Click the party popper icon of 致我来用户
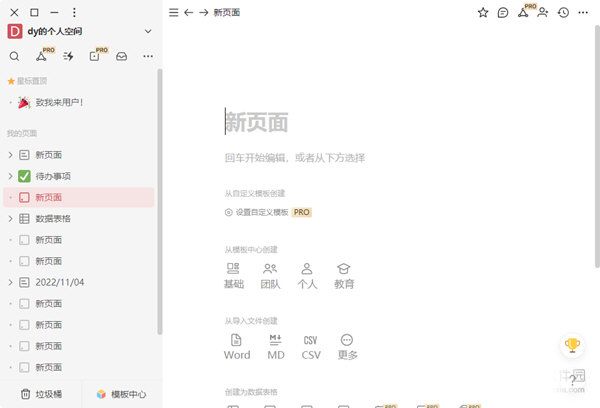The height and width of the screenshot is (408, 600). click(24, 102)
